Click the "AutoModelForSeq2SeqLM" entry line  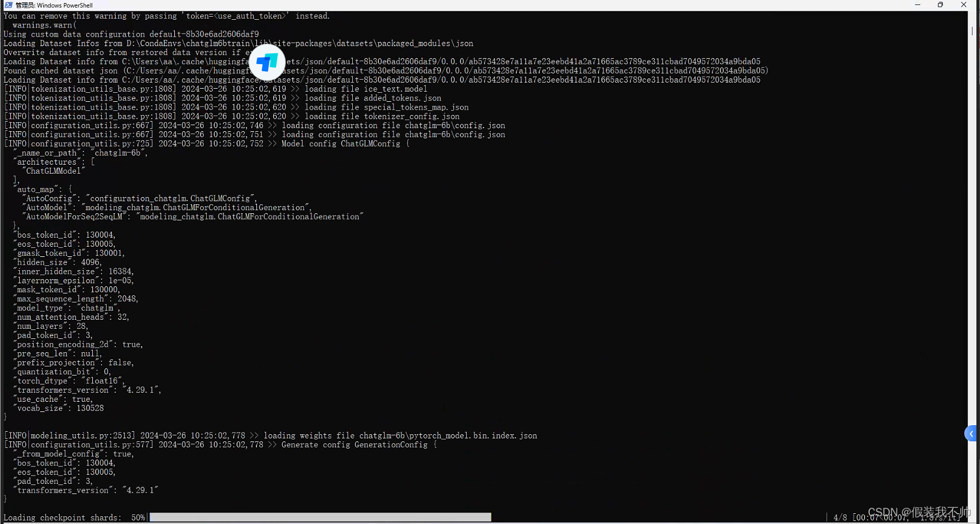[193, 217]
